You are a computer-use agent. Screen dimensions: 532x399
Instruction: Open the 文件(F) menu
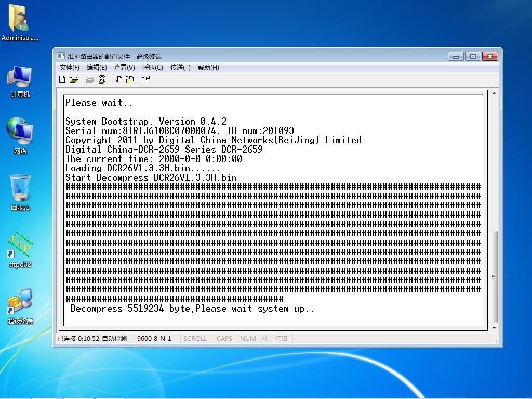pyautogui.click(x=69, y=68)
